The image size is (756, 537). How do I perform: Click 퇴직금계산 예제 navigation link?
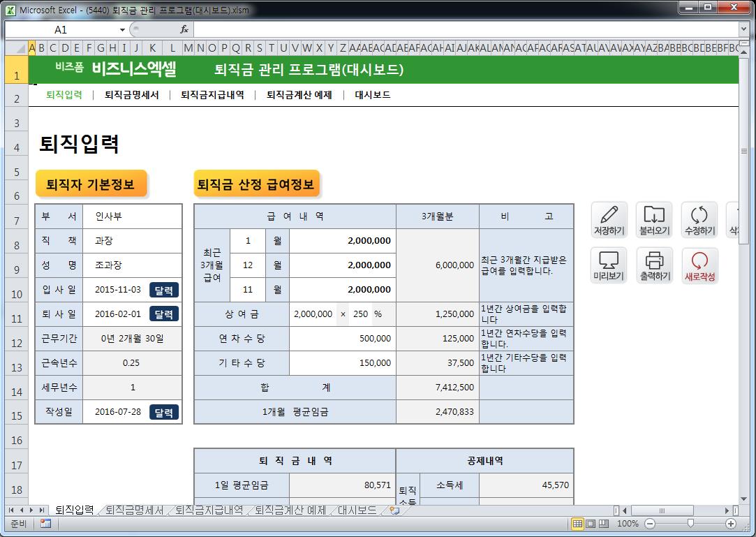[298, 95]
